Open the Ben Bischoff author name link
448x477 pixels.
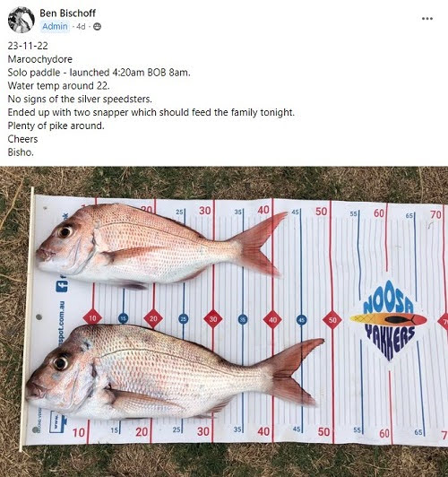[67, 13]
